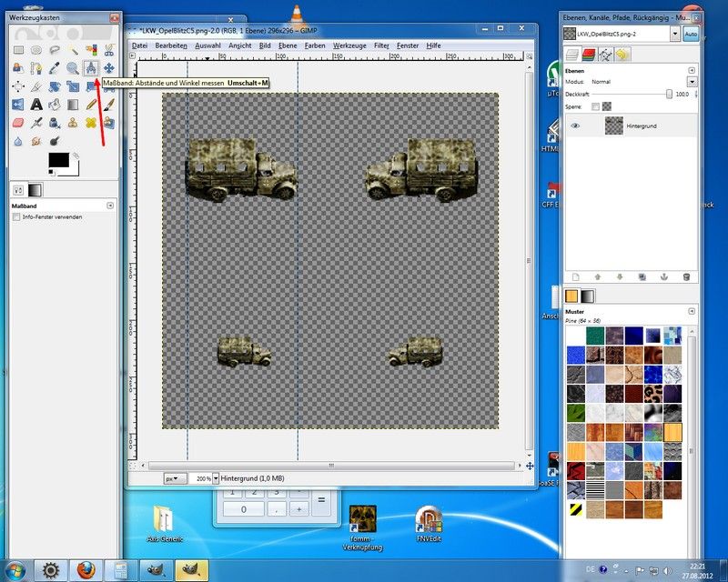Viewport: 728px width, 582px height.
Task: Select the Measure tool in the toolbox
Action: (x=91, y=68)
